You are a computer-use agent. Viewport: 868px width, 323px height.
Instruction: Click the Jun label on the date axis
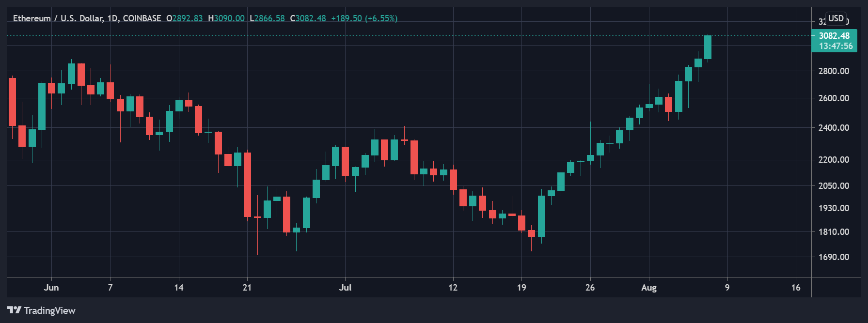pyautogui.click(x=51, y=288)
